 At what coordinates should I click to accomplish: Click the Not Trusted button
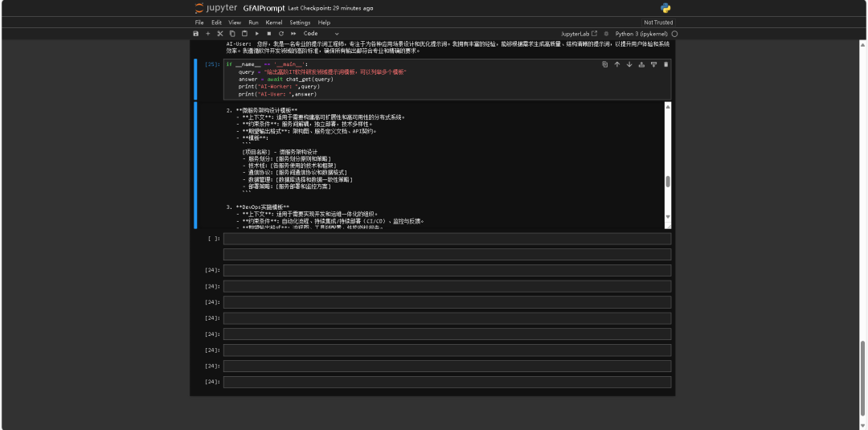(x=658, y=23)
